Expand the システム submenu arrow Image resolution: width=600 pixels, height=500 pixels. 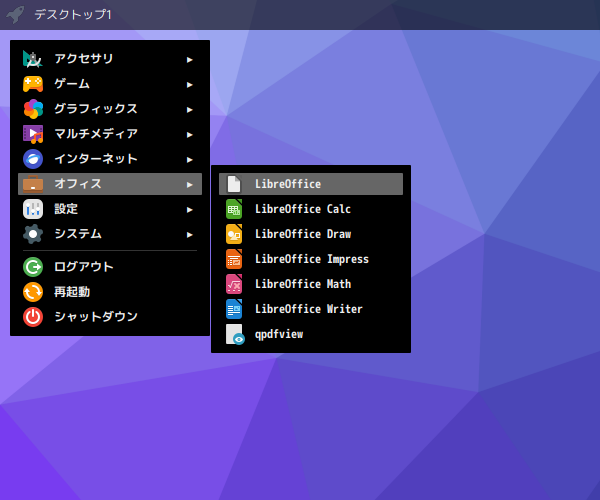(189, 235)
